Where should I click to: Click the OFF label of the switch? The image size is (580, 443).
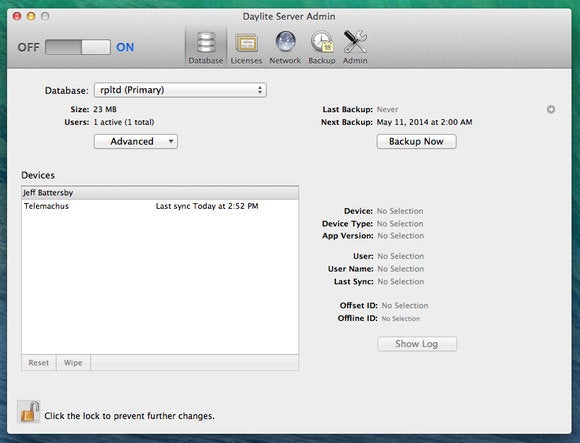28,47
